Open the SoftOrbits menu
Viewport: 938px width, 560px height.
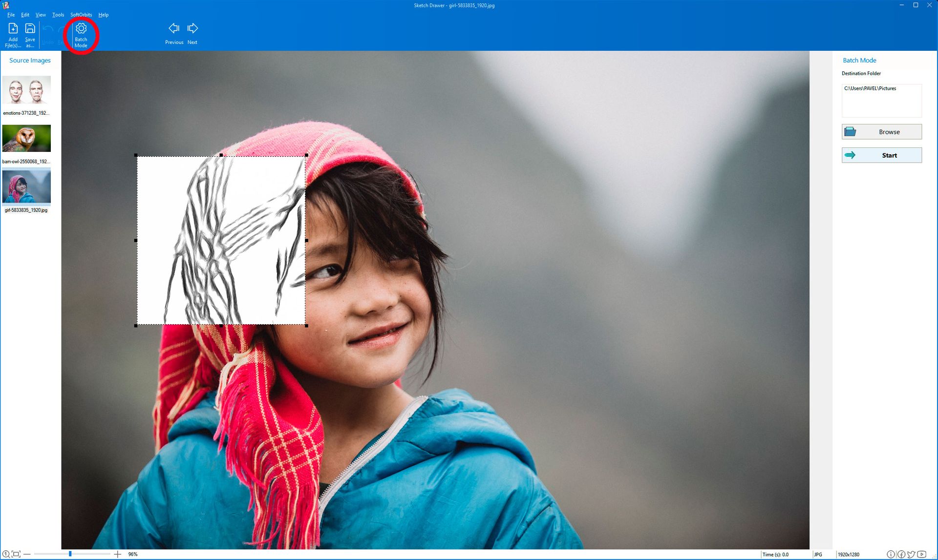(80, 15)
